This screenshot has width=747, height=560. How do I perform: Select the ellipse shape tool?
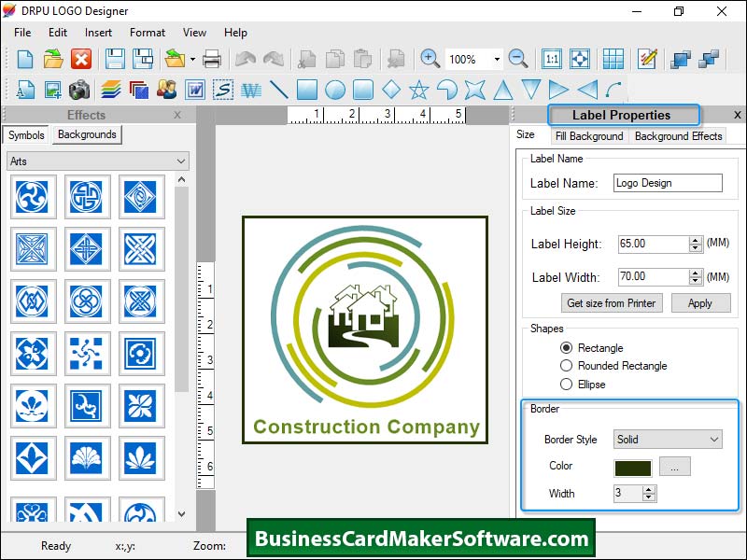[x=334, y=91]
